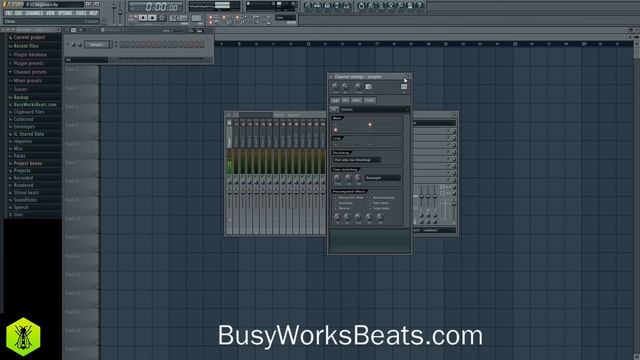Click the FX track selector in Channel settings

pos(404,87)
